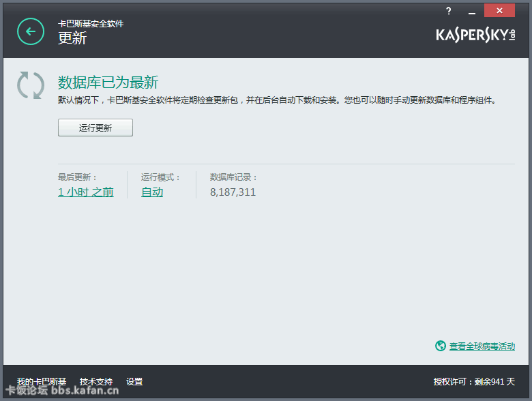The width and height of the screenshot is (532, 401).
Task: Open the help question mark icon
Action: pyautogui.click(x=449, y=11)
